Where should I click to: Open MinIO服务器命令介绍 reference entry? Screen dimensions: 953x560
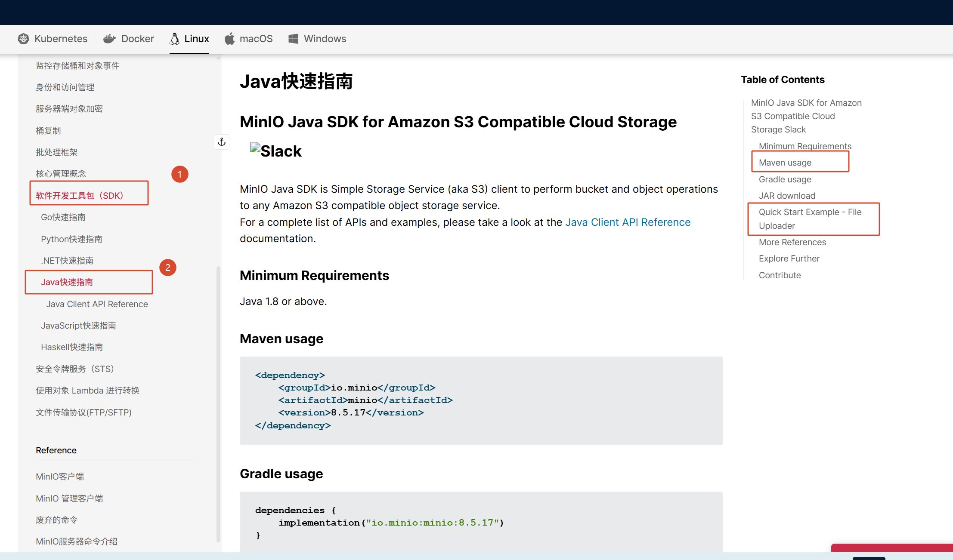point(77,542)
